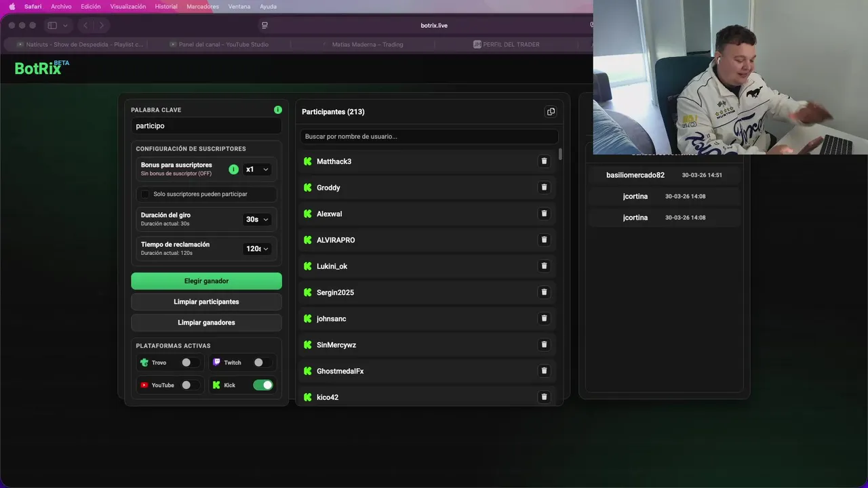Click the botrix.live address bar

(434, 25)
